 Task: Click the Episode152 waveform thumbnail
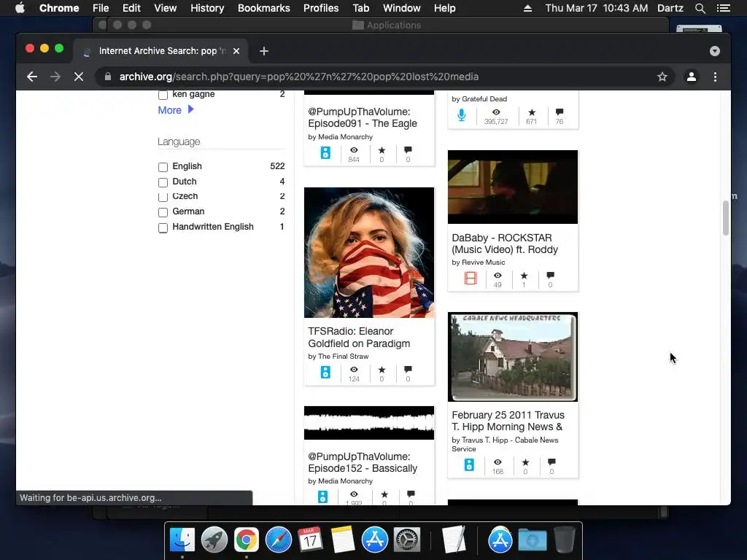[x=369, y=423]
